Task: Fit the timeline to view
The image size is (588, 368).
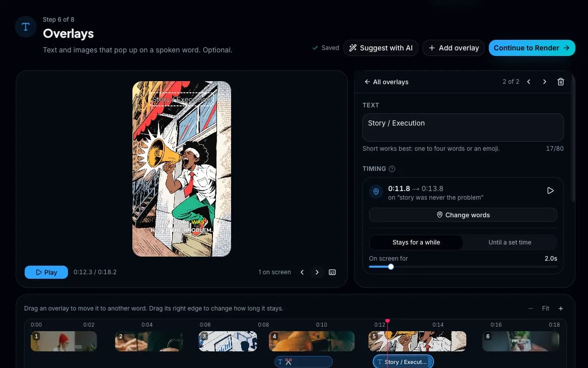Action: point(545,309)
